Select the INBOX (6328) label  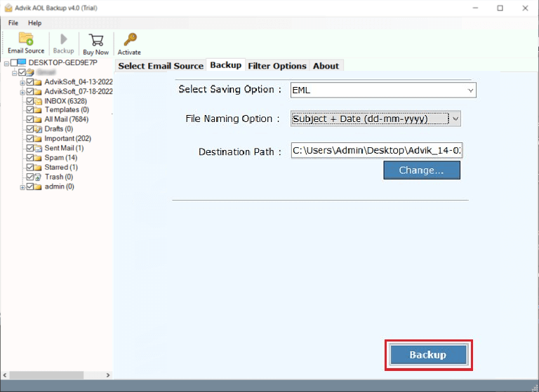tap(66, 101)
